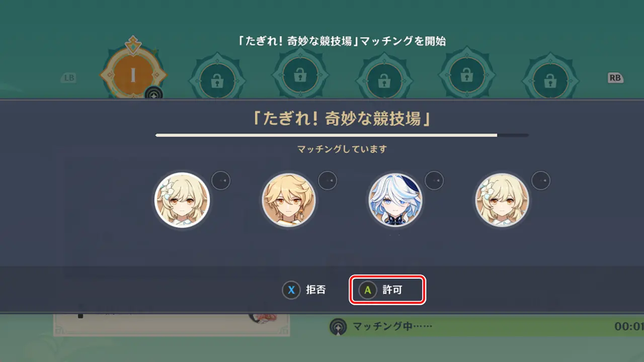Select the third locked stage emblem

click(x=384, y=79)
